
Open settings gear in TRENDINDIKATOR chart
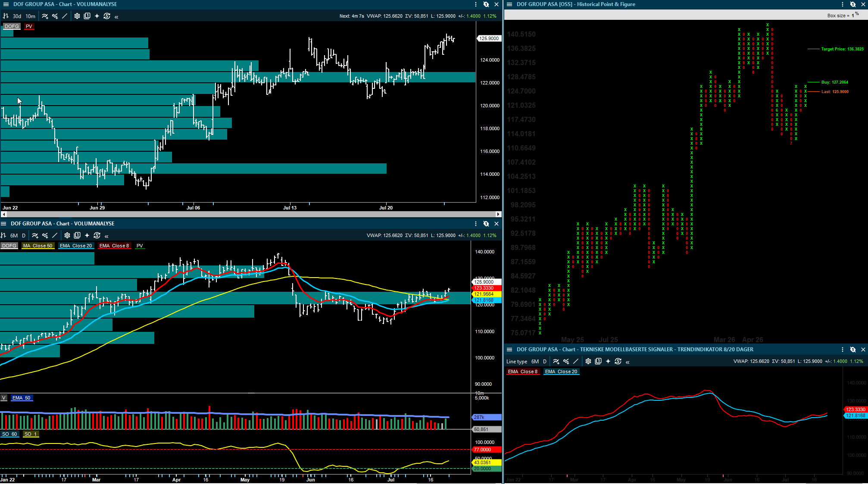click(588, 362)
